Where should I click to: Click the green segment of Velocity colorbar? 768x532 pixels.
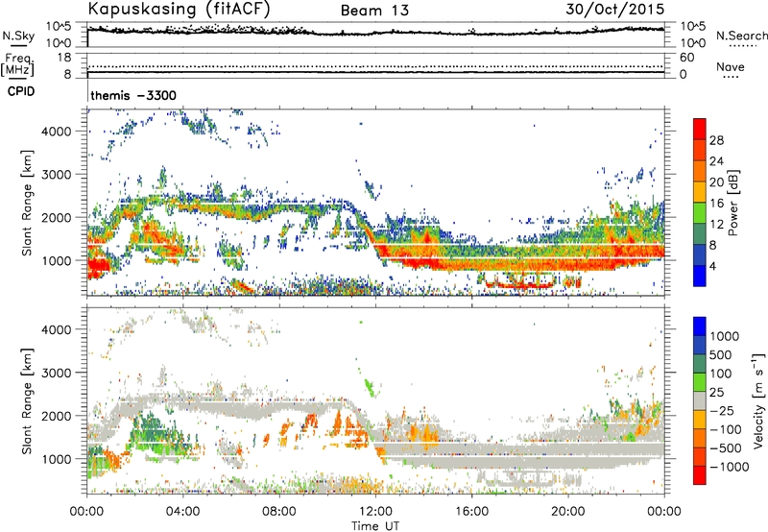(700, 382)
